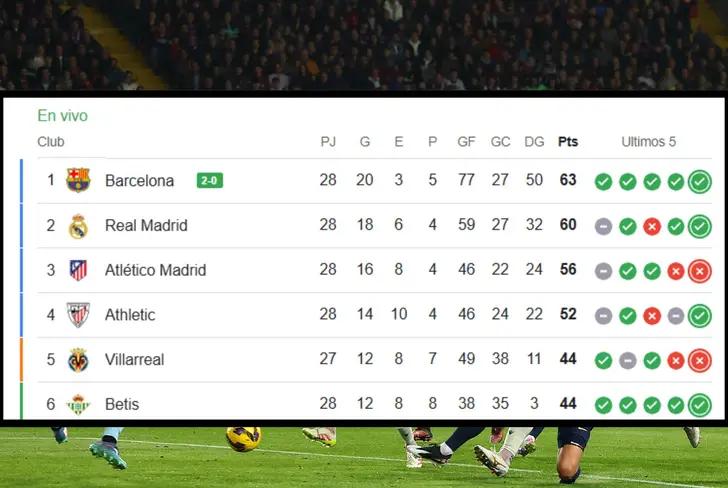This screenshot has width=728, height=488.
Task: Click Atlético Madrid's circled latest loss icon
Action: point(700,270)
